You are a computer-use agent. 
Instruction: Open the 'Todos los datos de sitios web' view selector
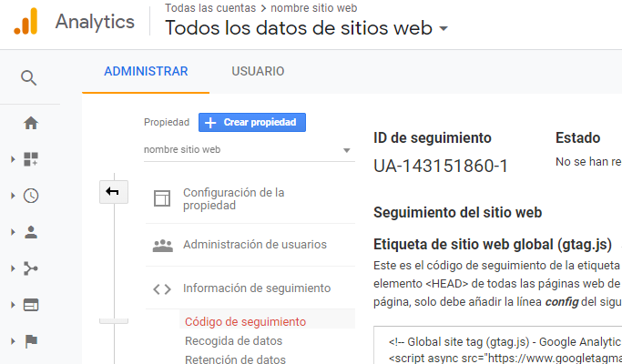[x=306, y=28]
